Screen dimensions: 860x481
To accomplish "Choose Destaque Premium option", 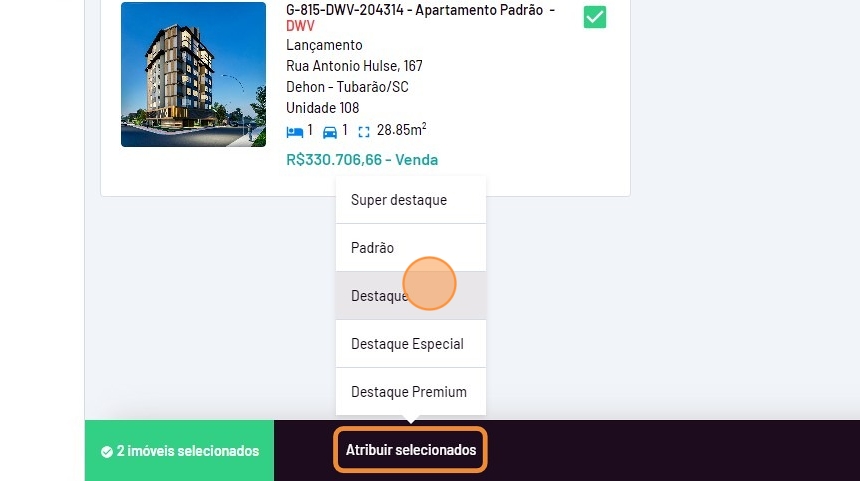I will [411, 392].
